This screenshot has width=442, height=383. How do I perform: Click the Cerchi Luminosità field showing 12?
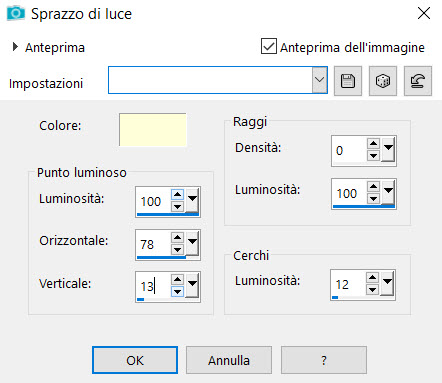348,284
